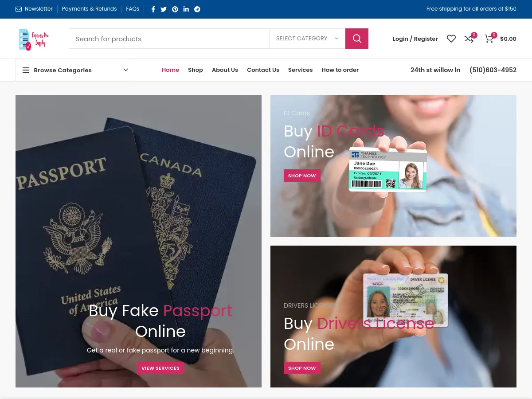Go to the About Us menu item

pos(225,70)
